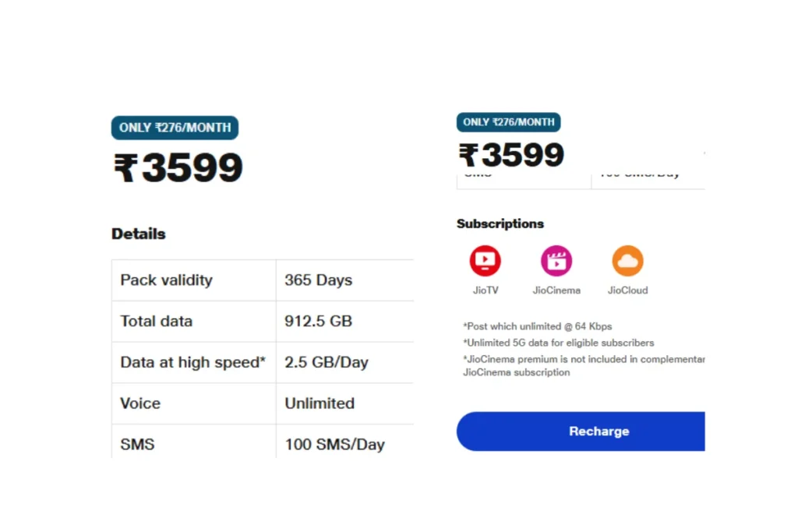This screenshot has height=532, width=798.
Task: Click the JioCinema premium disclaimer note
Action: tap(584, 365)
